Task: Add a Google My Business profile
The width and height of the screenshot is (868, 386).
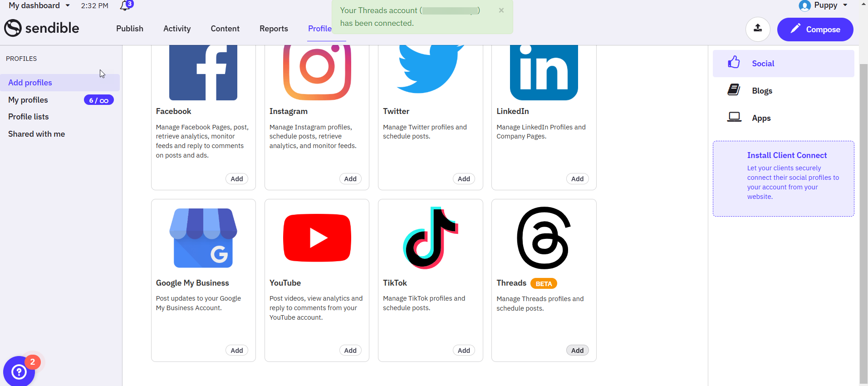Action: click(237, 351)
